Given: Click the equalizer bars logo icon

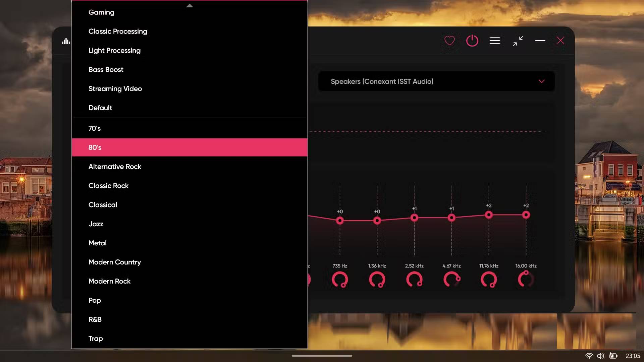Looking at the screenshot, I should pyautogui.click(x=66, y=41).
